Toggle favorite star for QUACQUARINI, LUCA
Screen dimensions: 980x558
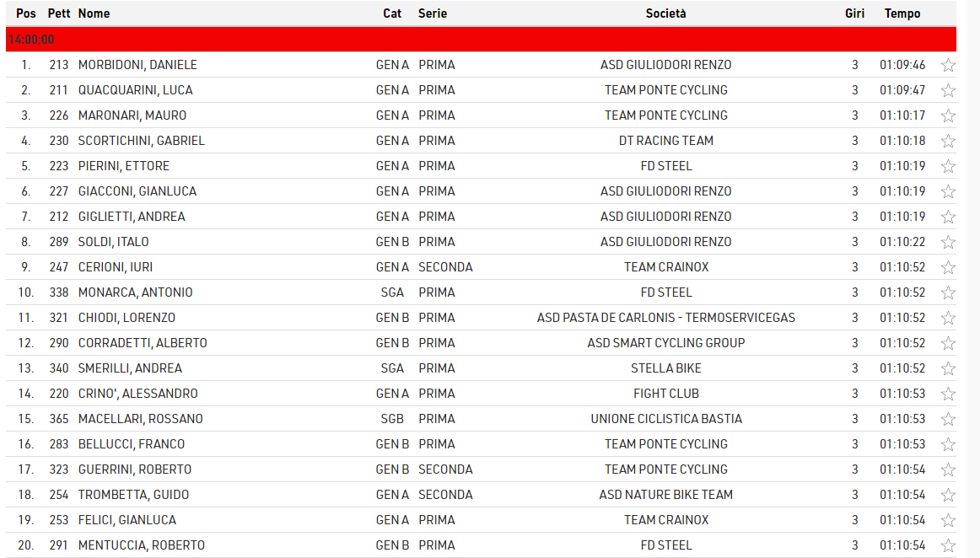click(948, 90)
